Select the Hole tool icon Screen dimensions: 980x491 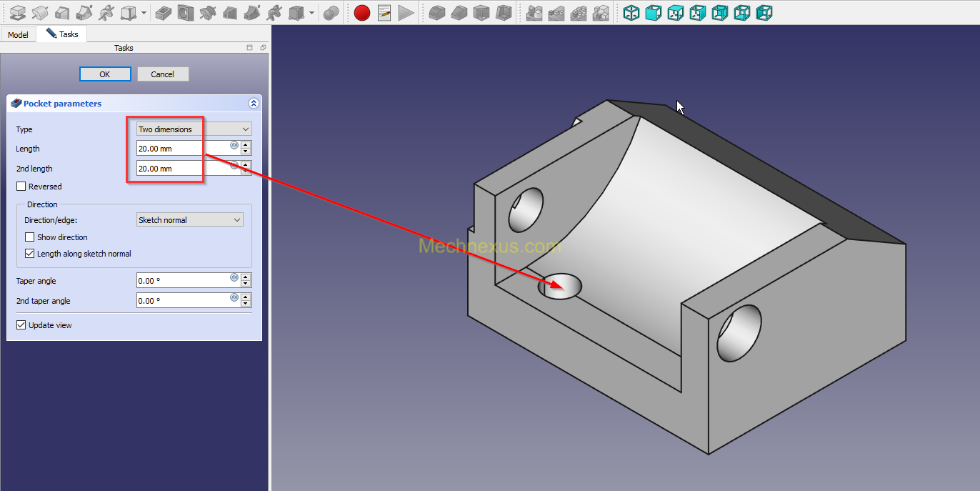(x=186, y=12)
